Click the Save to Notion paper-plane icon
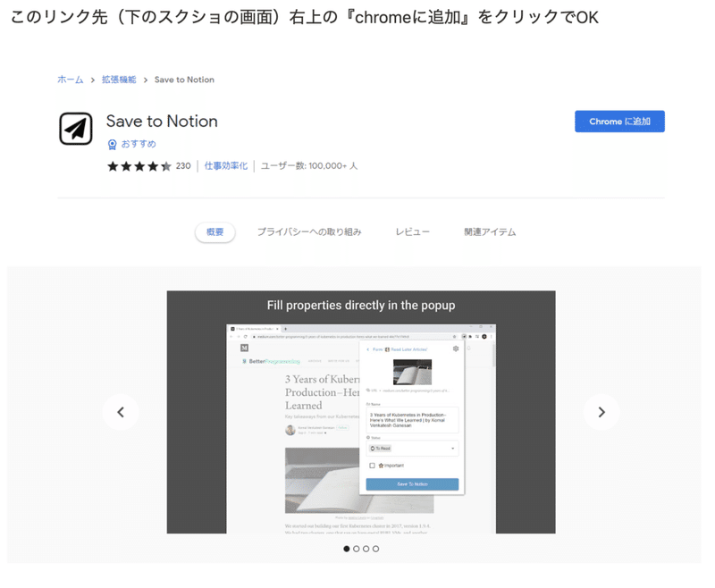The image size is (715, 588). click(76, 129)
